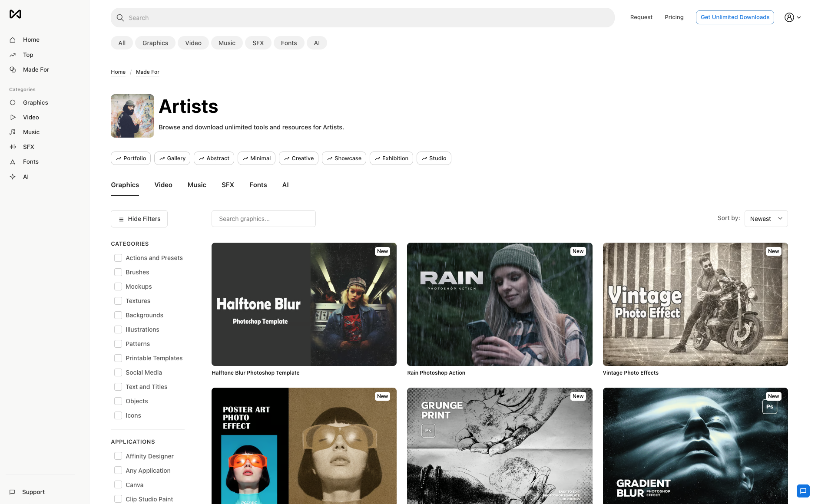Open the AI sparkle icon in sidebar
818x504 pixels.
pos(13,177)
